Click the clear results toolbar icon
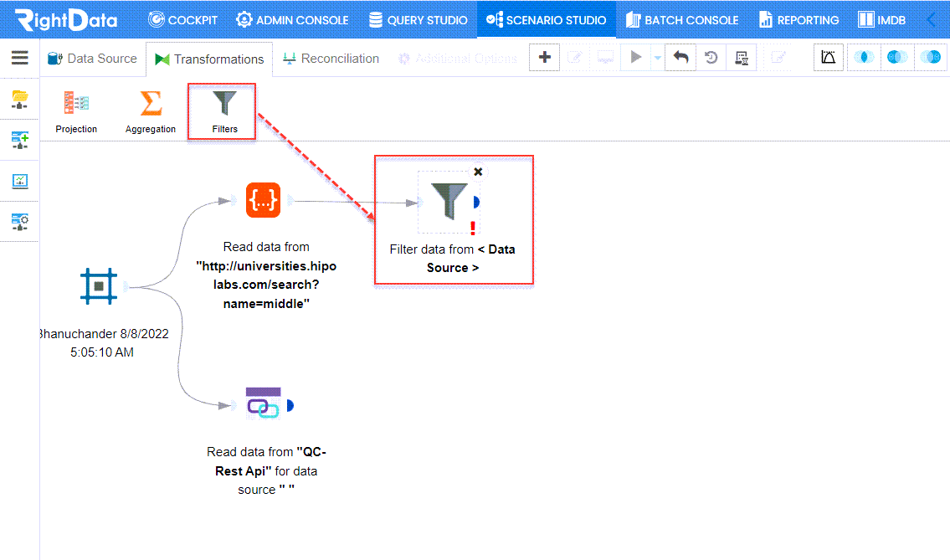The image size is (950, 560). click(741, 57)
